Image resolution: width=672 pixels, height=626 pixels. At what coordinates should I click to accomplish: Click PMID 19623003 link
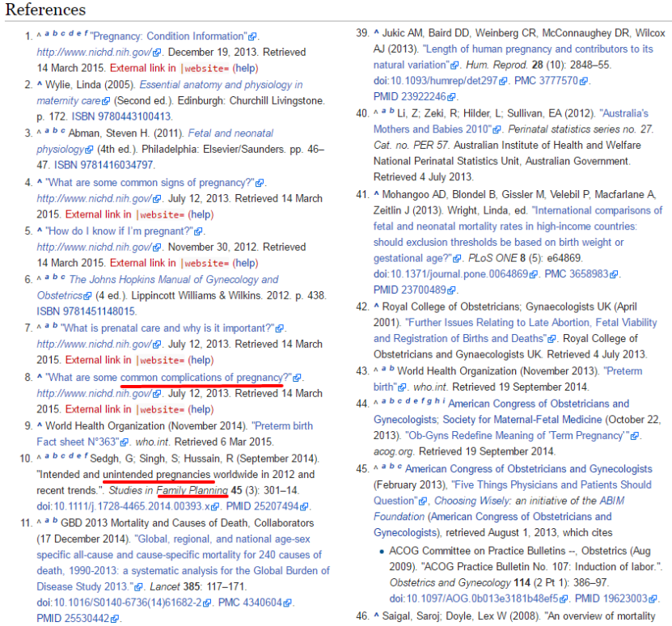(x=611, y=599)
